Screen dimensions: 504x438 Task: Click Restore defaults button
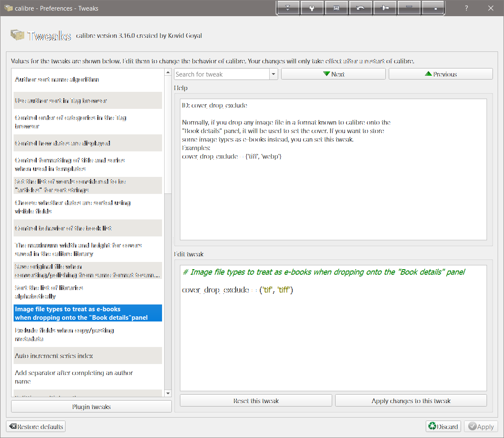[x=36, y=427]
